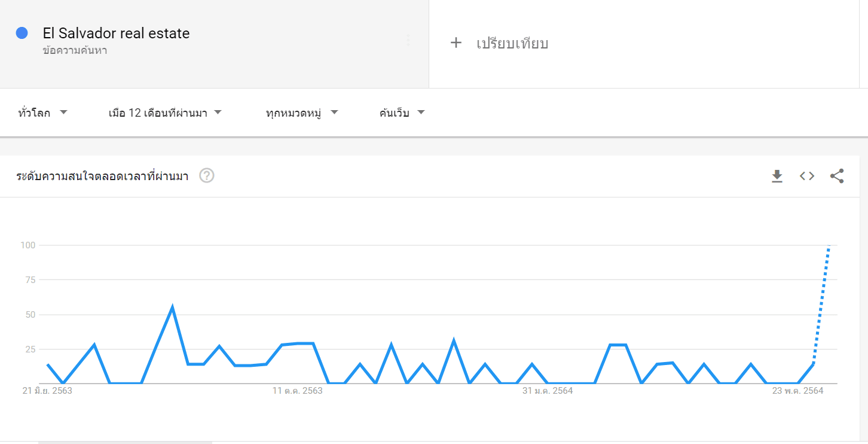This screenshot has height=444, width=868.
Task: Click the 31 ม.ค. 2564 date axis label
Action: [548, 391]
